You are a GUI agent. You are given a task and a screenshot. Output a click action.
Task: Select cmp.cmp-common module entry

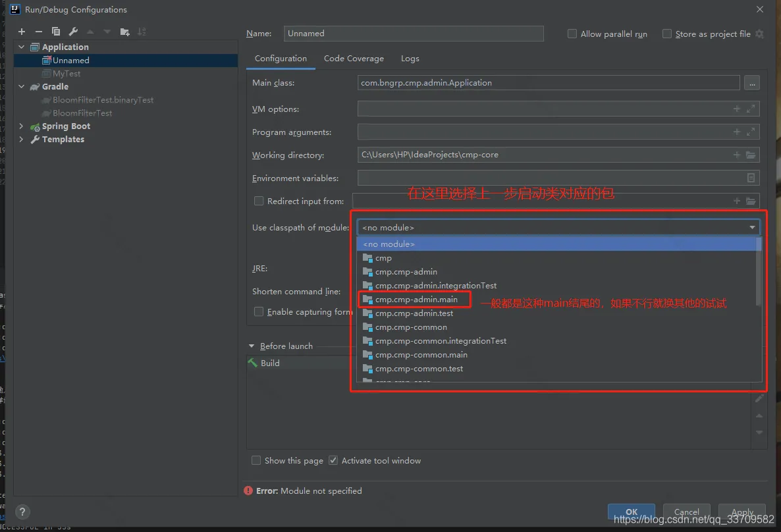pyautogui.click(x=556, y=327)
